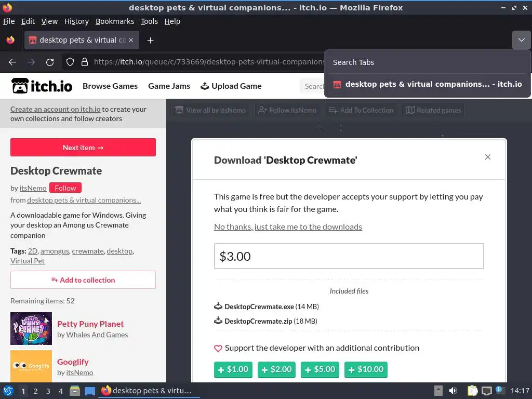Open the Googlify thumbnail

[x=31, y=366]
